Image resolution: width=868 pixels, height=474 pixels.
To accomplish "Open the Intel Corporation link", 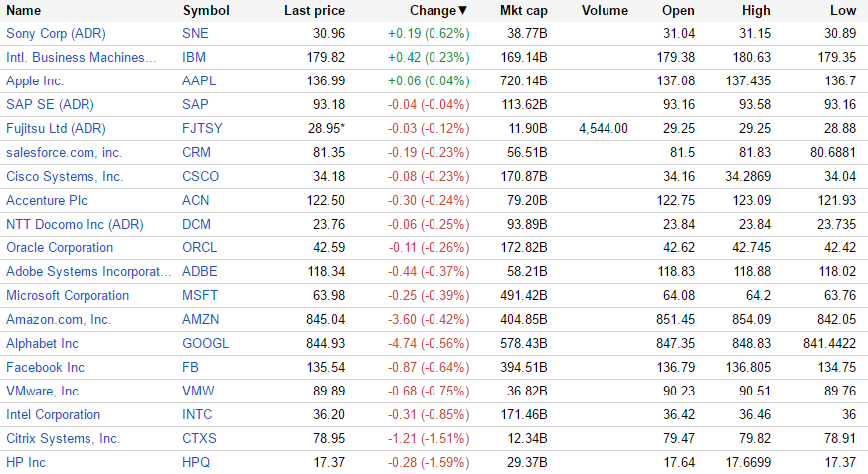I will [53, 414].
